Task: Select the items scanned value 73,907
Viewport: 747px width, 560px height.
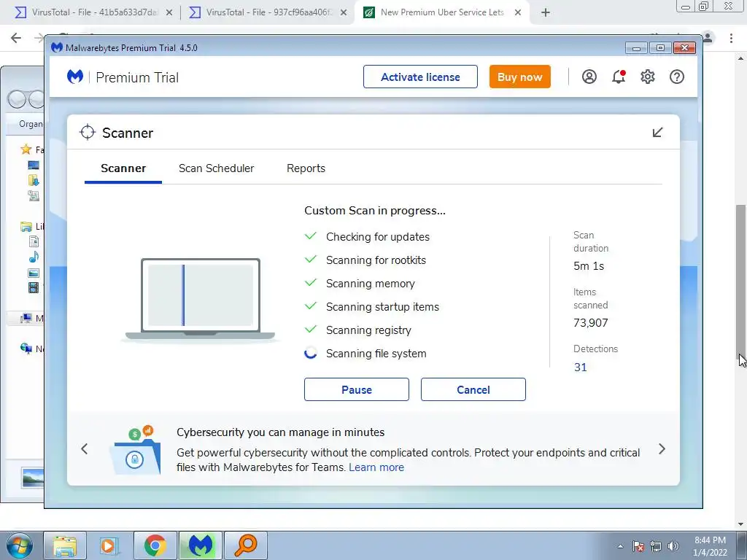Action: coord(591,323)
